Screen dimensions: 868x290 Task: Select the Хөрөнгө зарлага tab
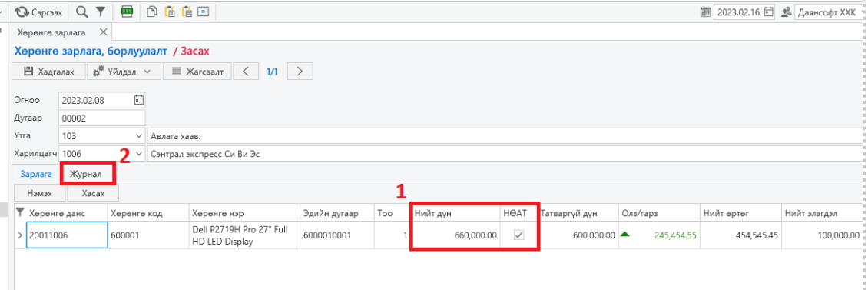click(x=51, y=33)
